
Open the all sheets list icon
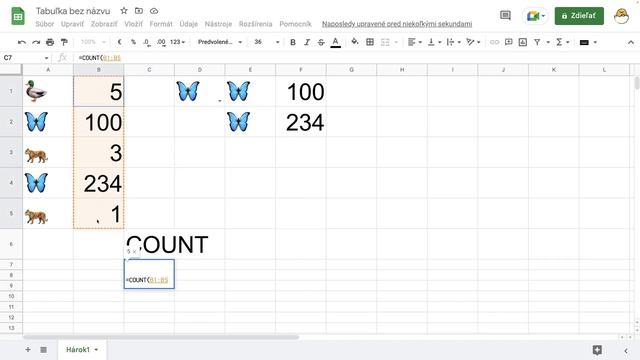[x=43, y=350]
